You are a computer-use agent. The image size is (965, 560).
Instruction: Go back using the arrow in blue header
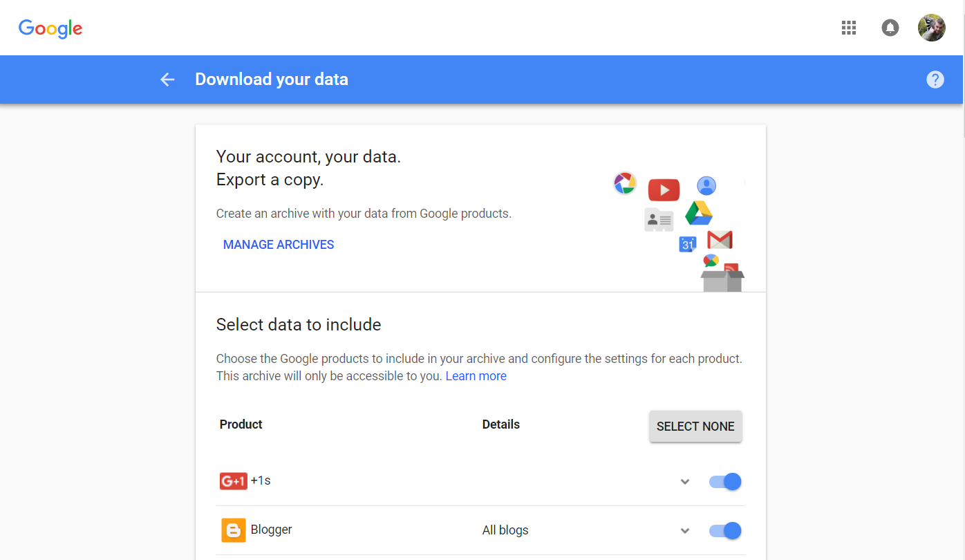(x=167, y=79)
